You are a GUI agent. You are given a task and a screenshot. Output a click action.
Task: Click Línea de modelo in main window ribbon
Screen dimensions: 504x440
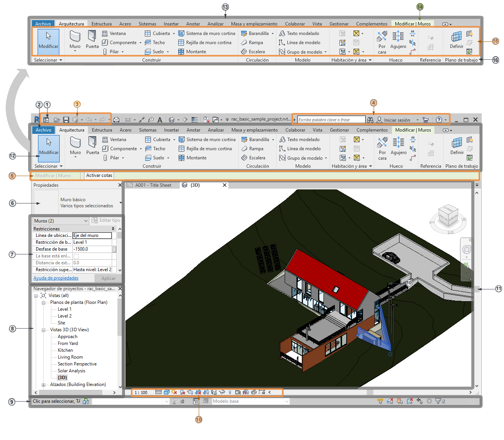[300, 149]
